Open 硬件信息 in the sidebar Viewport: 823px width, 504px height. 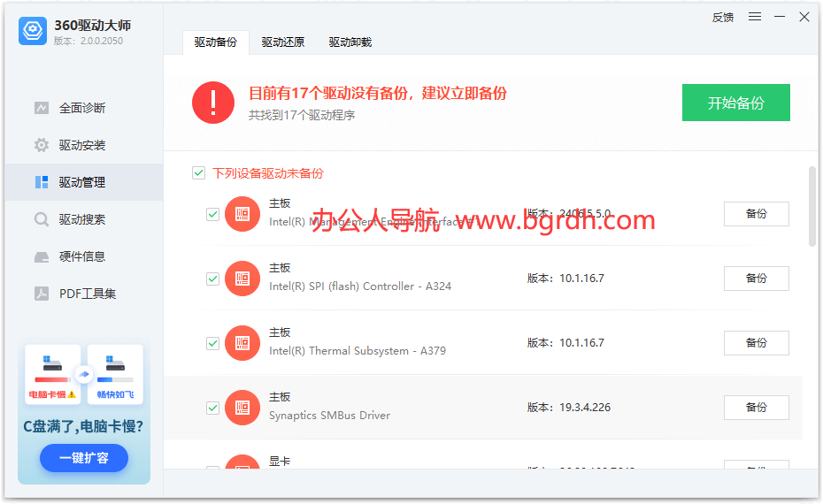84,256
